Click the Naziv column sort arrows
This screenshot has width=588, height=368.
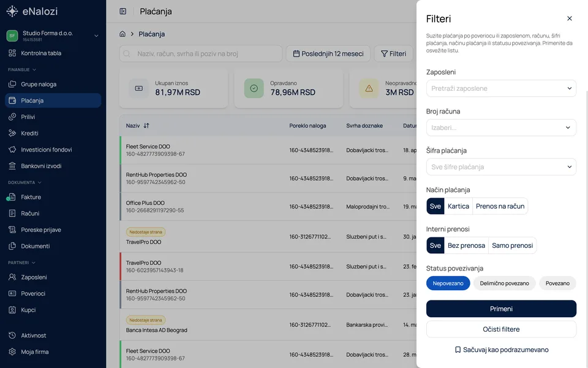[146, 125]
